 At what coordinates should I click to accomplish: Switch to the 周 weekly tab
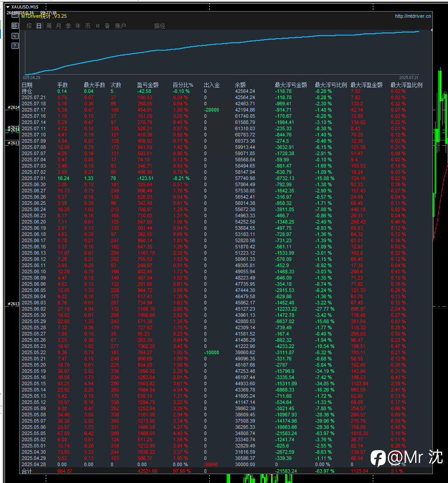point(49,26)
